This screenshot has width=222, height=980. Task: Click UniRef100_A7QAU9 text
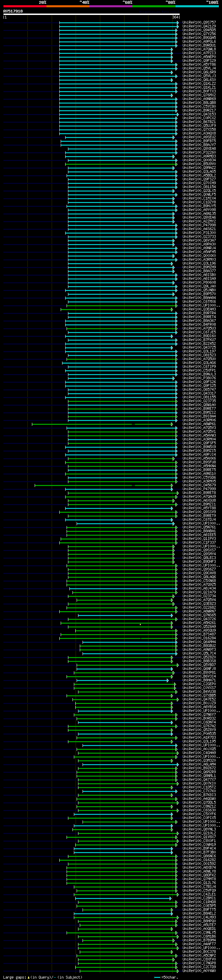click(x=199, y=496)
